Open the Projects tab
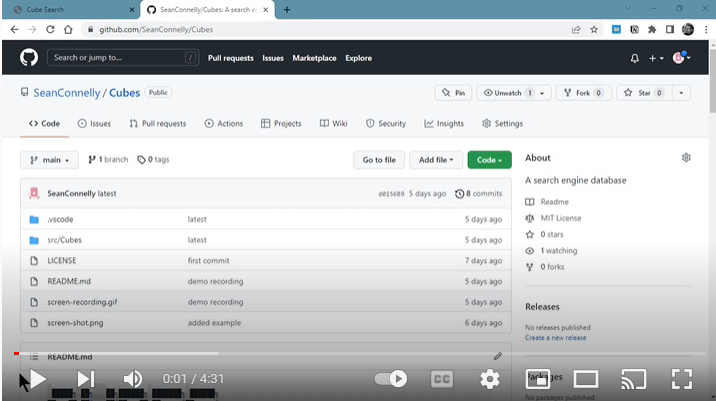Screen dimensions: 716x401 [x=281, y=123]
